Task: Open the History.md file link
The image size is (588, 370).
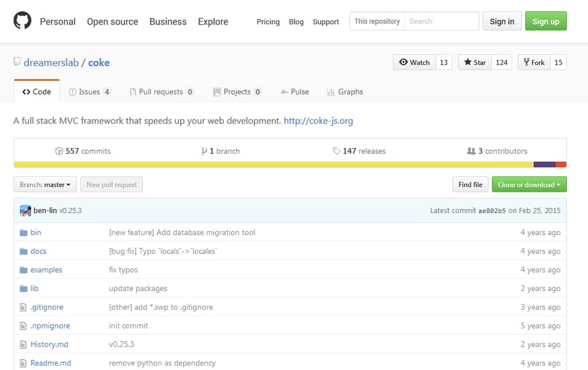Action: point(49,345)
